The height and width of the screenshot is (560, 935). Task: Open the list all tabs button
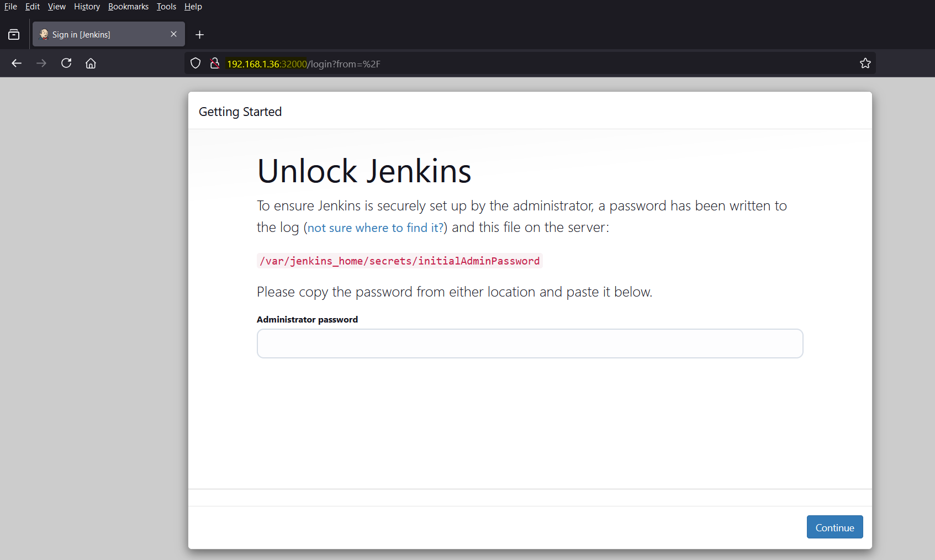14,35
